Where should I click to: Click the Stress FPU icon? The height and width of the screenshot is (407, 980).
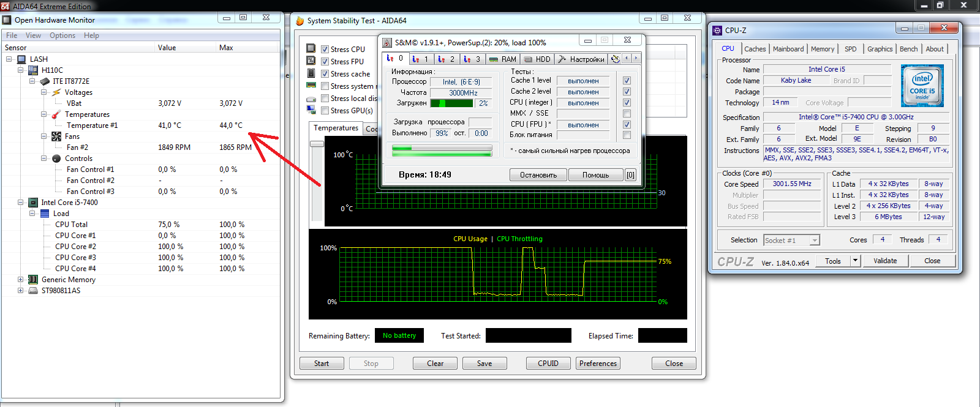[311, 61]
